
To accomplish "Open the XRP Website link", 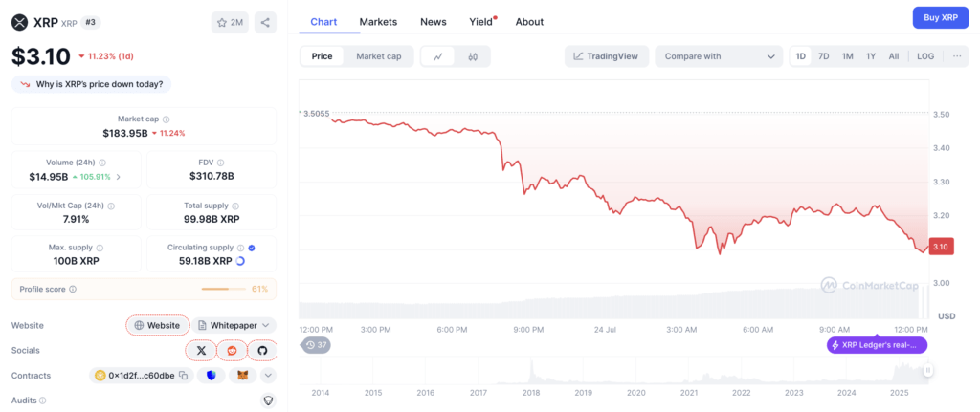I will (x=158, y=325).
